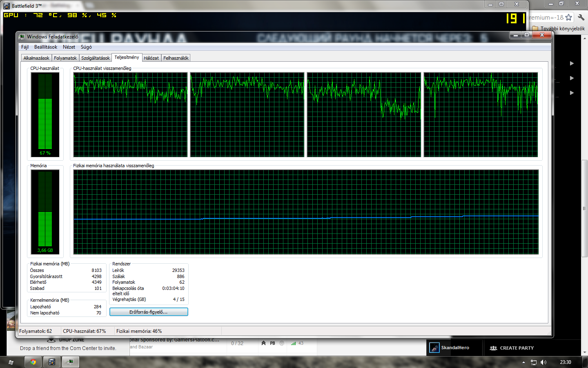
Task: Click the SkandalHero avatar thumbnail
Action: (x=434, y=348)
